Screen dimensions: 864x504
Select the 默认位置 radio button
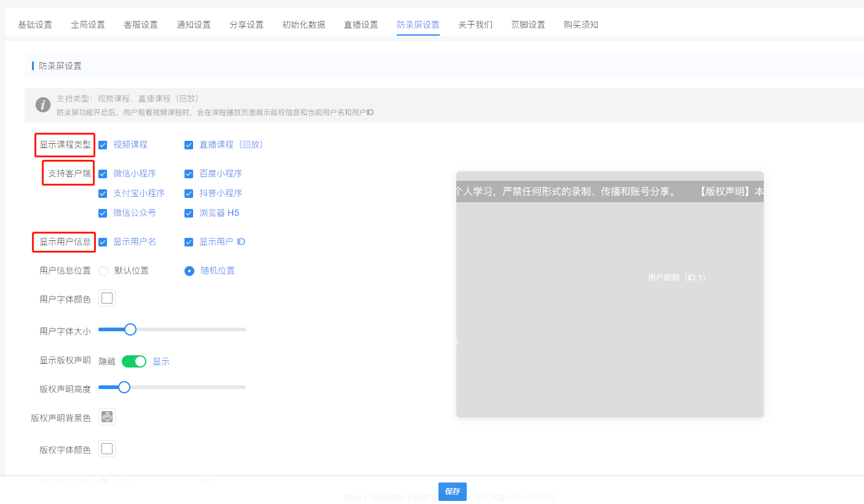tap(103, 271)
